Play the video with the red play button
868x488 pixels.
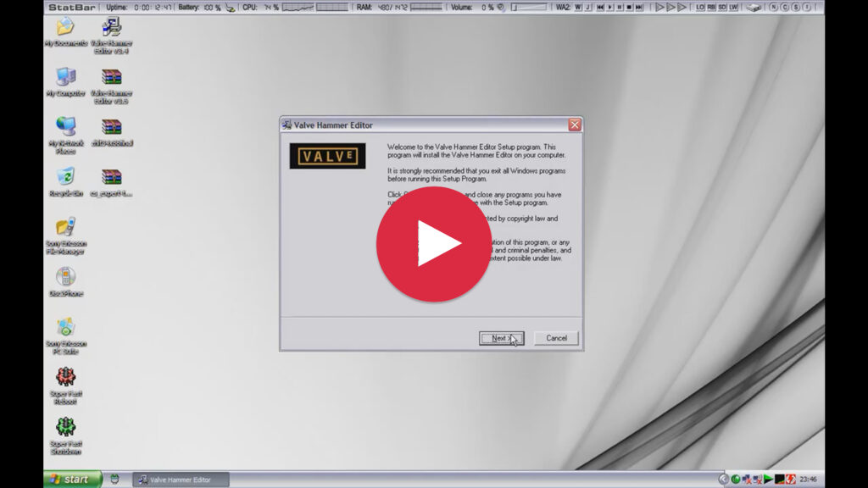click(x=434, y=244)
